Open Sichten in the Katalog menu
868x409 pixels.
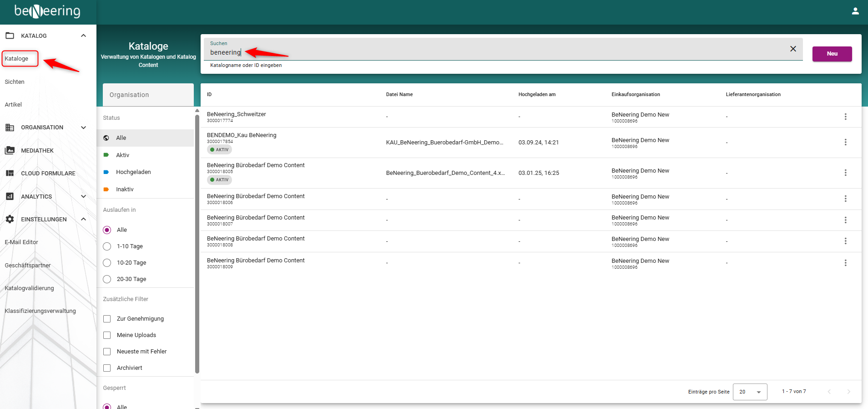(x=15, y=82)
